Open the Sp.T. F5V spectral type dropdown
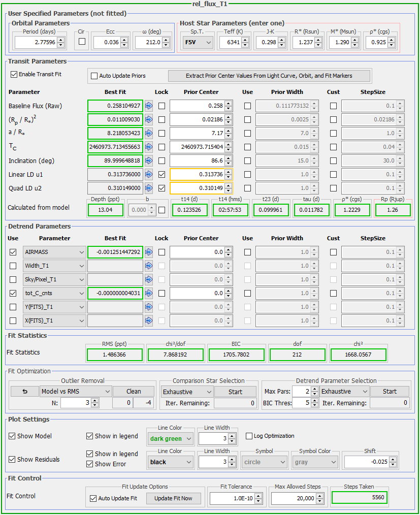Viewport: 420px width, 515px height. click(x=197, y=43)
